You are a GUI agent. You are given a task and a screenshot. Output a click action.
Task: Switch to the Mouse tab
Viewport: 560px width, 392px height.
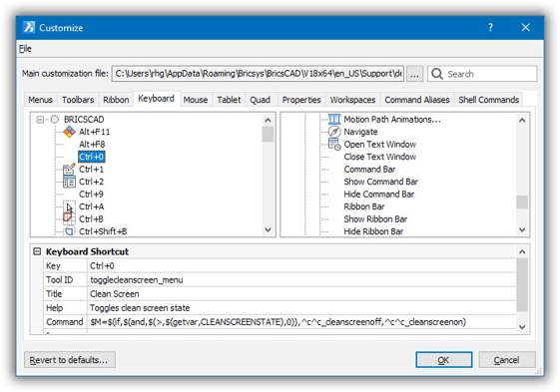click(x=196, y=100)
